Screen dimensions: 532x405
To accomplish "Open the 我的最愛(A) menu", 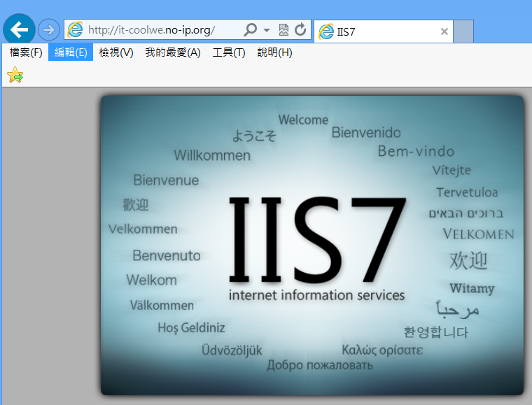I will tap(173, 52).
